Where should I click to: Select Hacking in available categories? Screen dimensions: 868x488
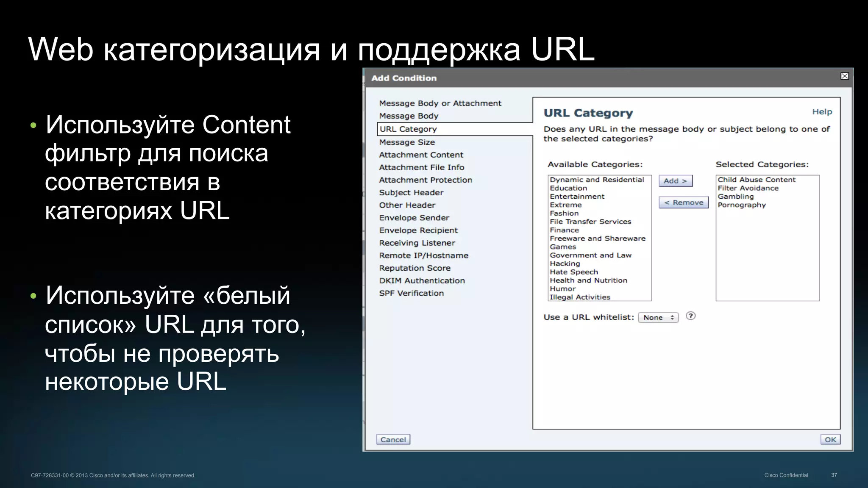(599, 263)
